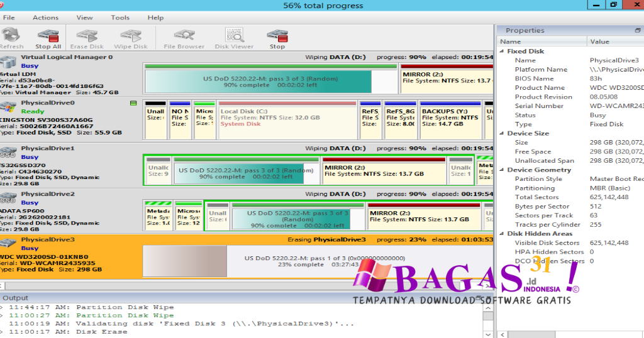Click the Bytes per Sector property row
The width and height of the screenshot is (644, 338).
tap(570, 206)
